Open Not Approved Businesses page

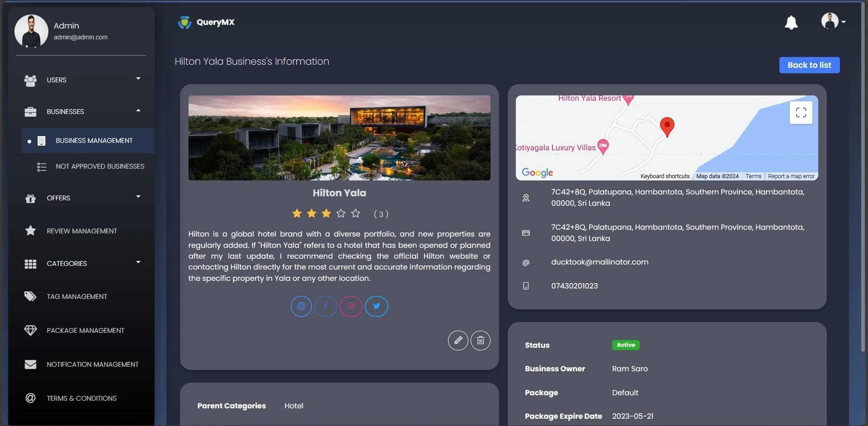pos(99,166)
